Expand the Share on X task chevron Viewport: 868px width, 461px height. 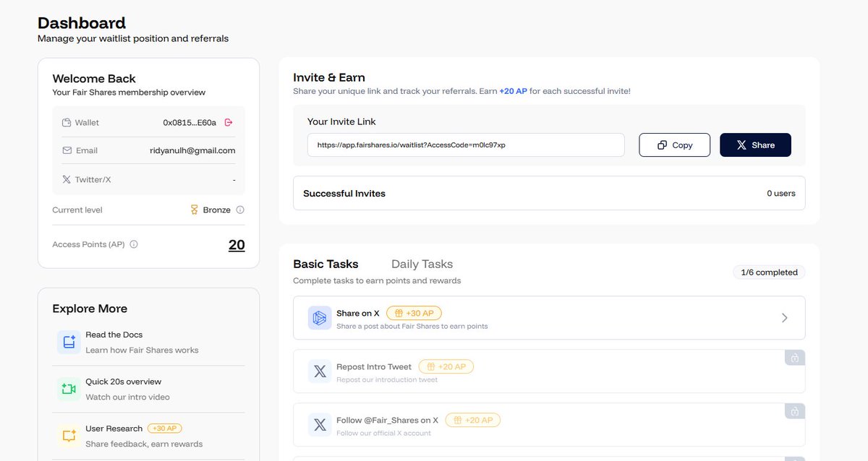784,317
